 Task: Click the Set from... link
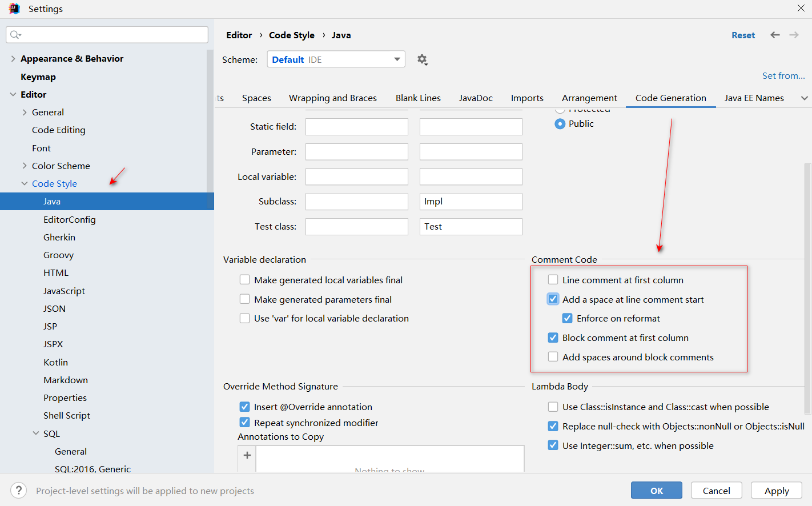tap(783, 76)
